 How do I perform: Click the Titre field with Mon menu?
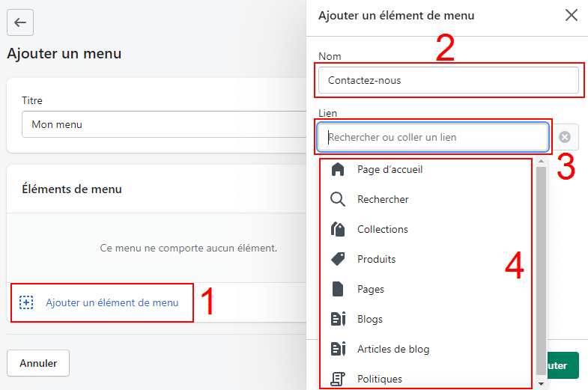click(164, 124)
